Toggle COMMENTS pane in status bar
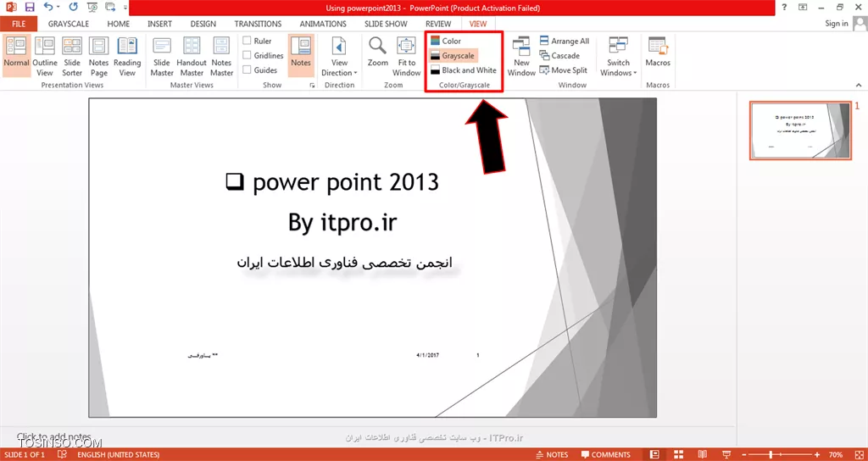Screen dimensions: 868x461 (x=605, y=454)
